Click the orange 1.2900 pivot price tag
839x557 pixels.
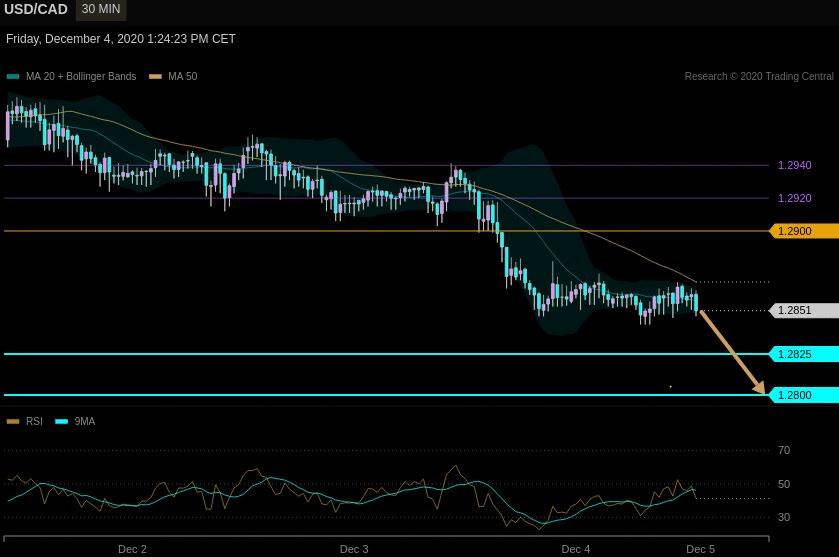click(x=804, y=231)
